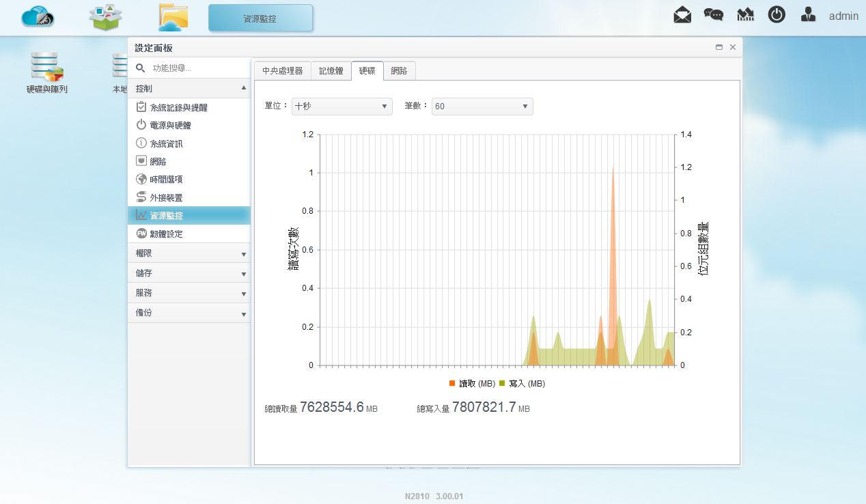This screenshot has width=866, height=504.
Task: Open 系統記錄與提醒 in the sidebar
Action: pyautogui.click(x=189, y=107)
